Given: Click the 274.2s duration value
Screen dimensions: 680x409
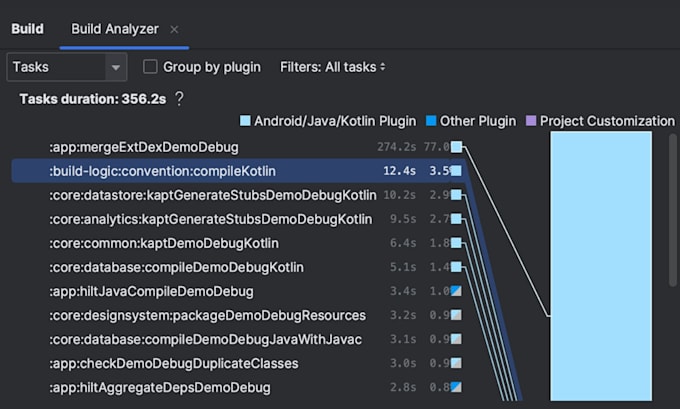Looking at the screenshot, I should point(396,147).
